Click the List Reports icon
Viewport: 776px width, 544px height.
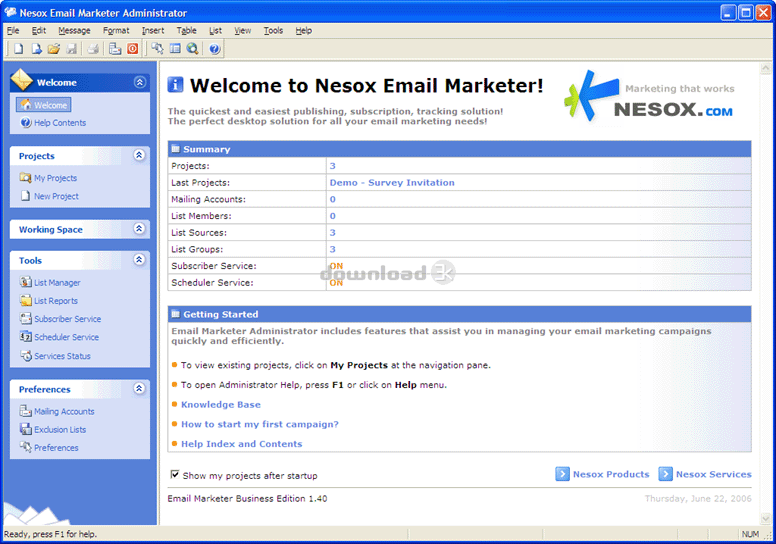tap(25, 300)
